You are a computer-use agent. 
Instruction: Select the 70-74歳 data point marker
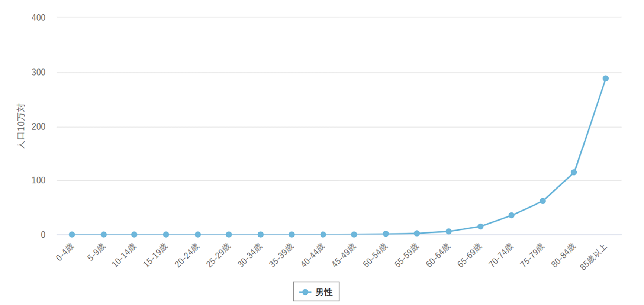click(x=511, y=215)
